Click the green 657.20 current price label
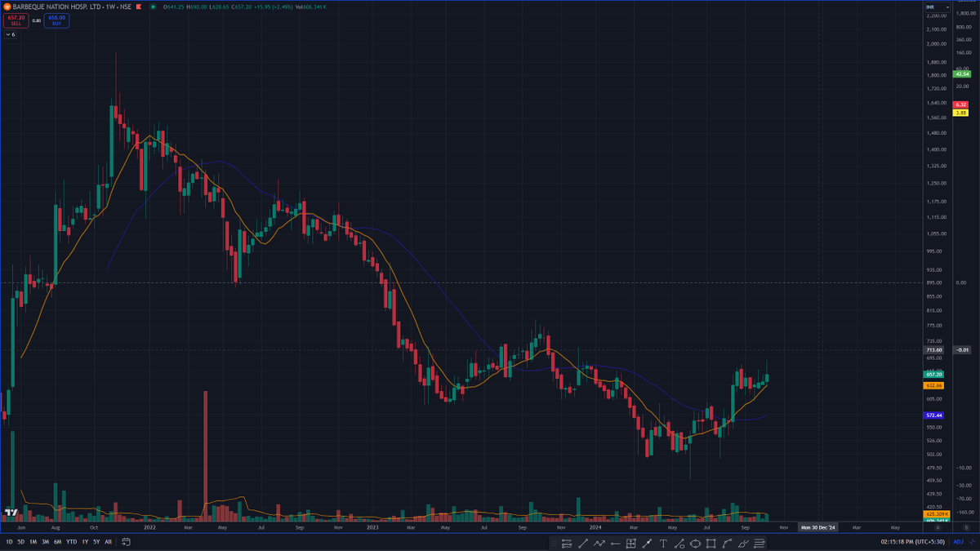The width and height of the screenshot is (980, 551). [x=934, y=374]
